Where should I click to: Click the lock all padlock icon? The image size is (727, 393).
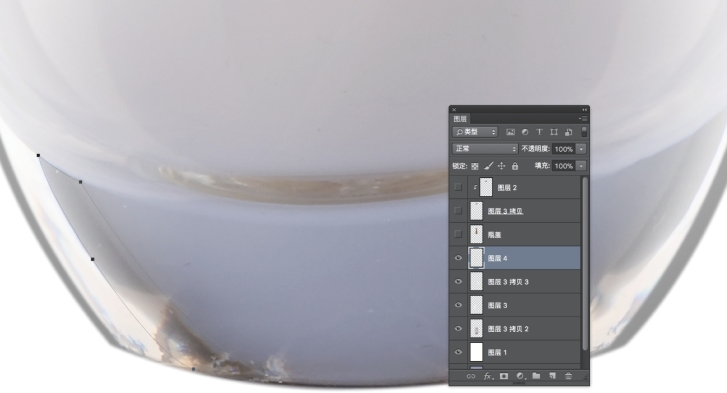coord(515,166)
